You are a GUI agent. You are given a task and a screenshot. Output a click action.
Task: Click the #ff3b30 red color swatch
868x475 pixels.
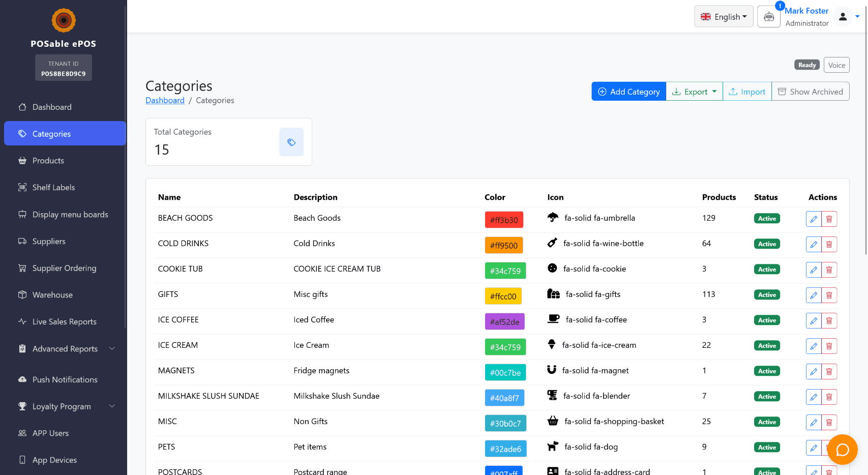(503, 220)
